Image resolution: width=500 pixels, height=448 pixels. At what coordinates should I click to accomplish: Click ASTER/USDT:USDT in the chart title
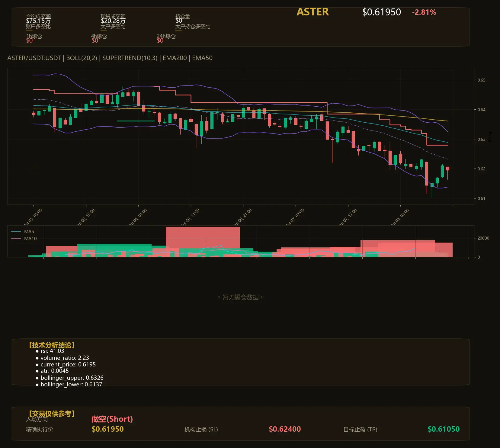tap(34, 58)
